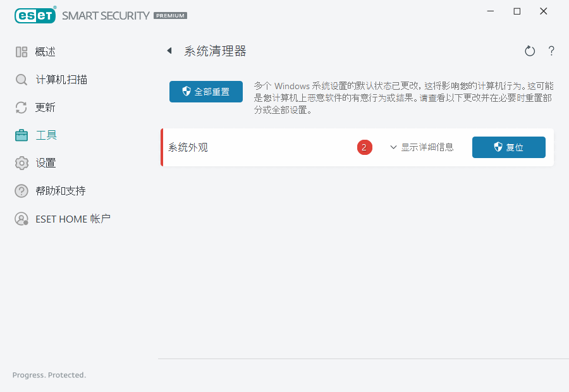Click the shield icon on 复位 button
This screenshot has width=569, height=392.
[x=496, y=147]
